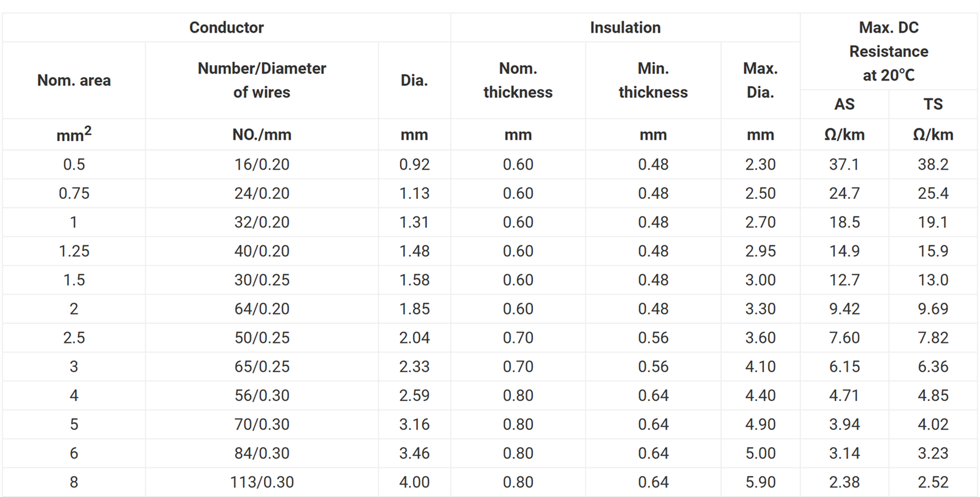Click the 2.52 TS resistance value

tap(933, 482)
